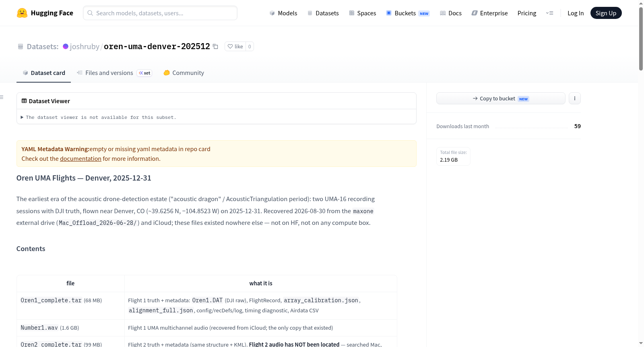
Task: Click the scrollbar down arrow
Action: point(641,343)
